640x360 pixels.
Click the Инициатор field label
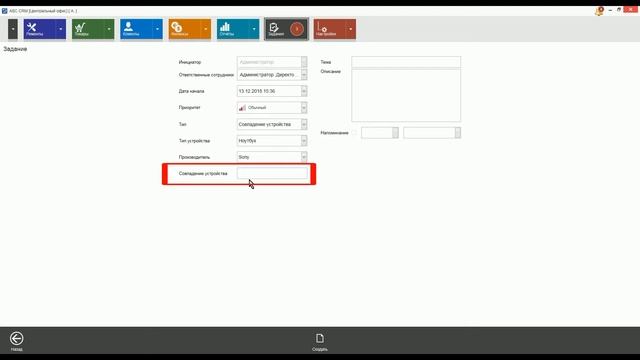(190, 62)
